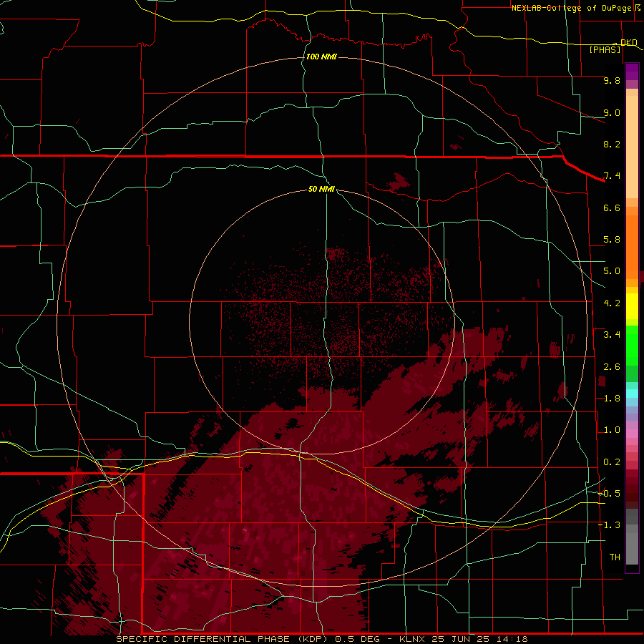The height and width of the screenshot is (644, 644).
Task: Click the NEXLAB-College of DuPage label
Action: click(x=572, y=8)
